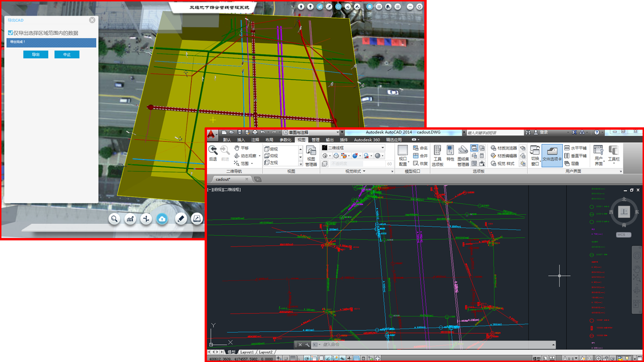Open 图纸集管理器 sheet set manager
Screen dimensions: 644x362
[463, 156]
